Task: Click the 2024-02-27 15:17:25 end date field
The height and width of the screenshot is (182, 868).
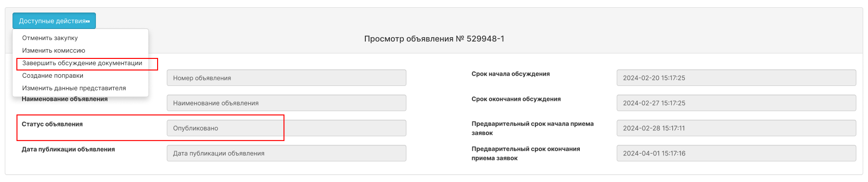Action: click(736, 103)
